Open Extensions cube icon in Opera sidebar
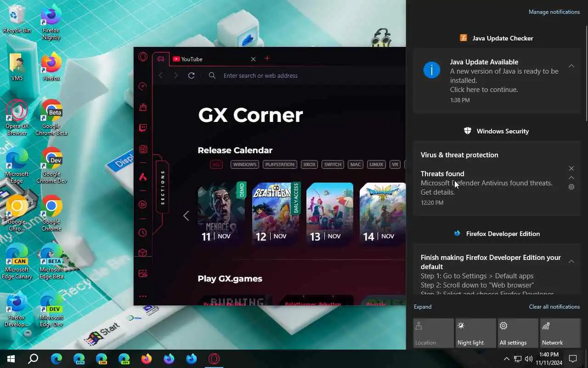Viewport: 588px width, 368px height. tap(143, 253)
